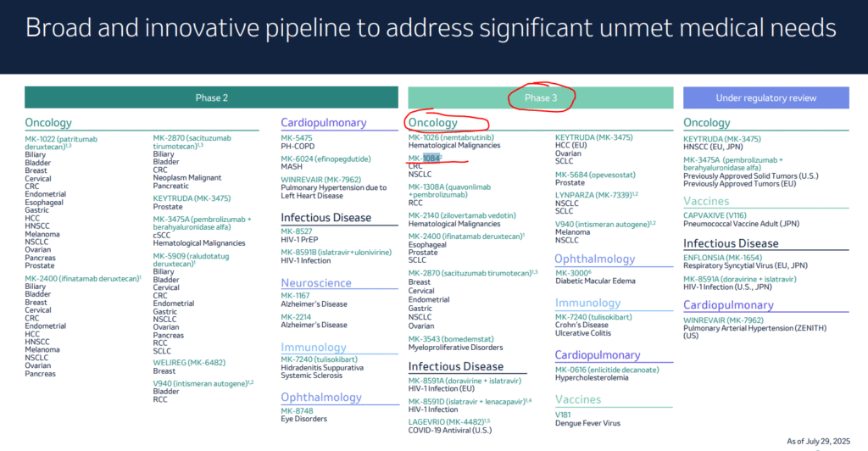Click the Phase 3 header bar
The height and width of the screenshot is (451, 868).
(x=540, y=97)
